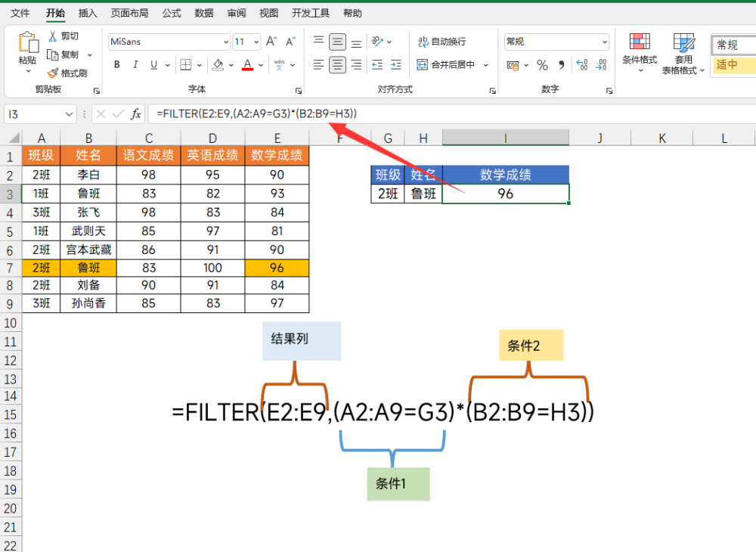Open the 公式 (Formulas) tab
The height and width of the screenshot is (552, 756).
(172, 13)
